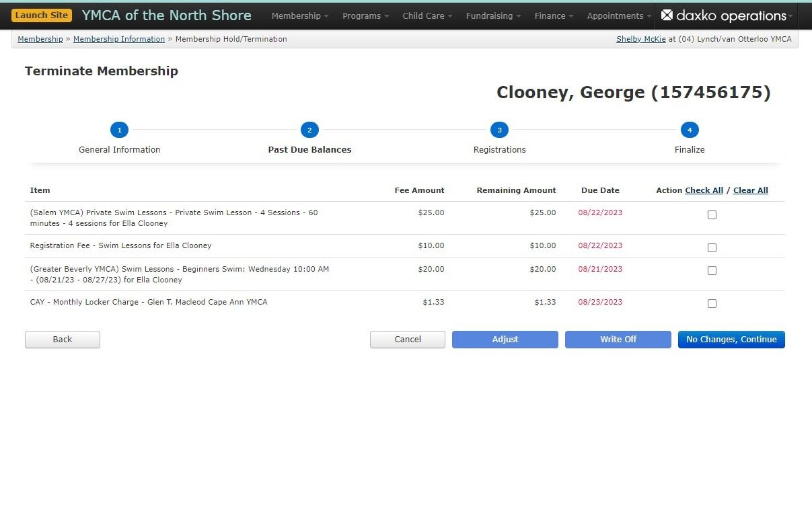Click the Item column header
The image size is (812, 505).
click(40, 190)
